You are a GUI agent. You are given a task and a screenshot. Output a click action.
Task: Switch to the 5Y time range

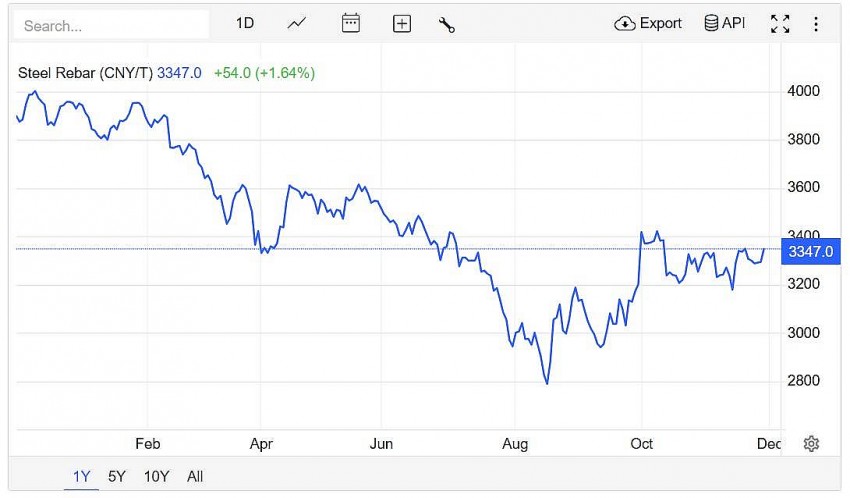click(x=117, y=476)
